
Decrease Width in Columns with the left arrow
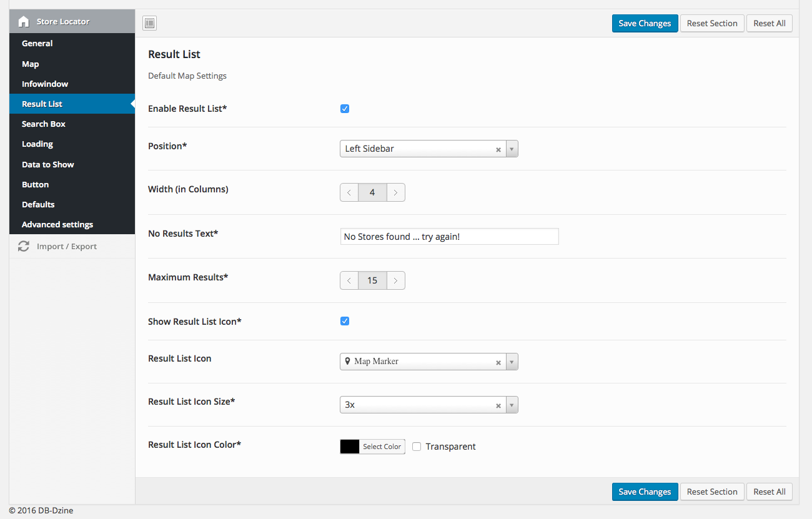pyautogui.click(x=349, y=192)
